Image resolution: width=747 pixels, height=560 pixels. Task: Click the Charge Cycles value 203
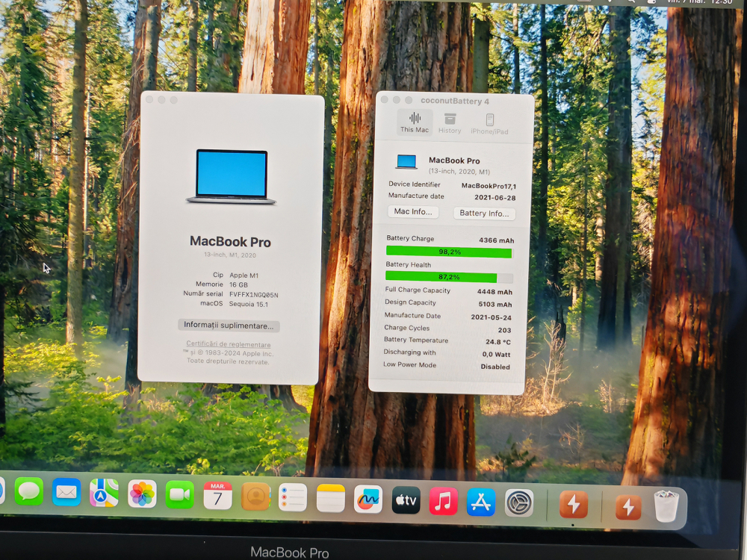(504, 330)
